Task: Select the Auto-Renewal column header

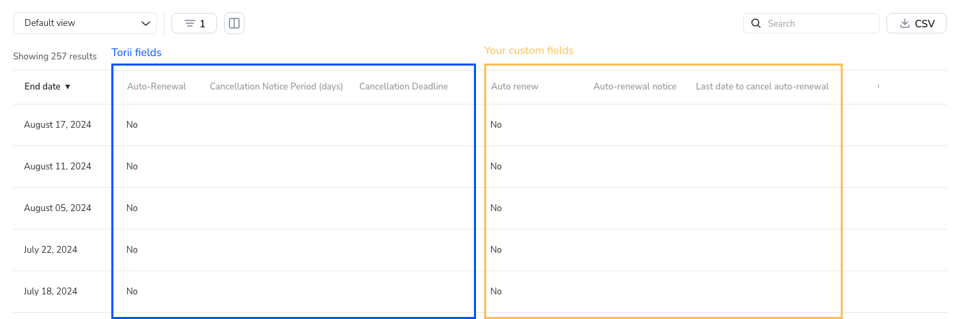Action: (156, 87)
